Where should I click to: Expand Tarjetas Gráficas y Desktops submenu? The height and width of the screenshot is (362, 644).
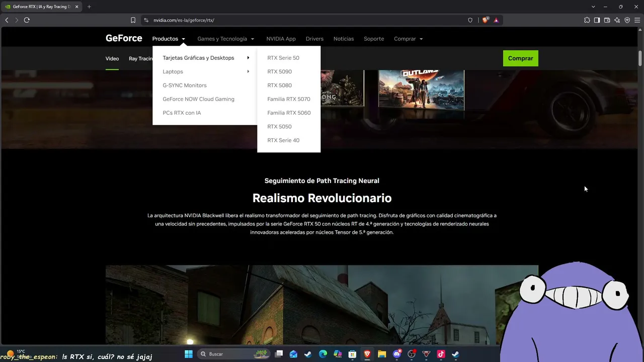(205, 58)
